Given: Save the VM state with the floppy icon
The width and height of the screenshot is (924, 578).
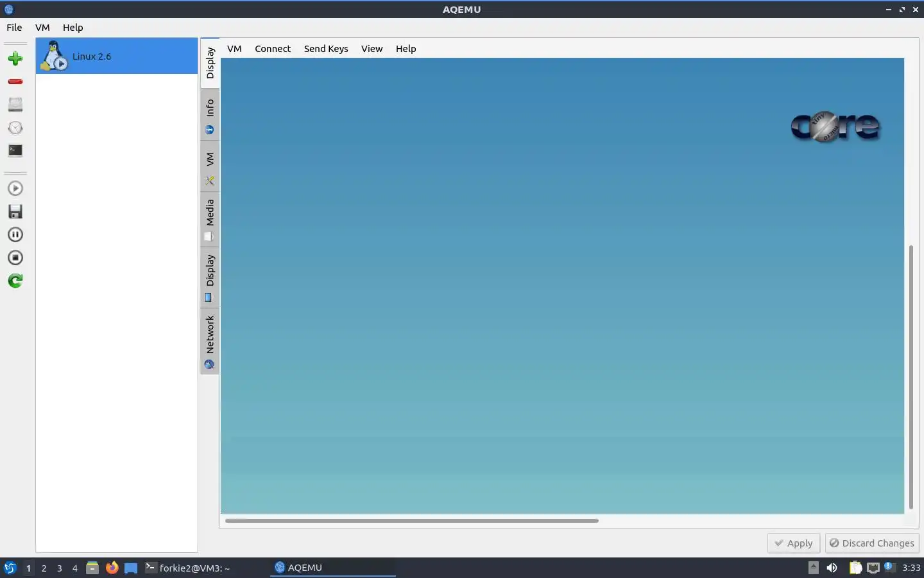Looking at the screenshot, I should 15,211.
